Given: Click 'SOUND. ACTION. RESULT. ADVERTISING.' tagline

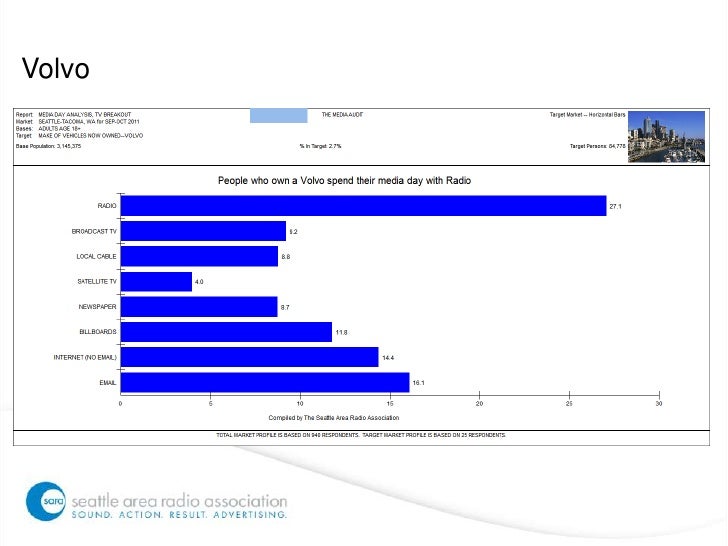Looking at the screenshot, I should click(179, 515).
